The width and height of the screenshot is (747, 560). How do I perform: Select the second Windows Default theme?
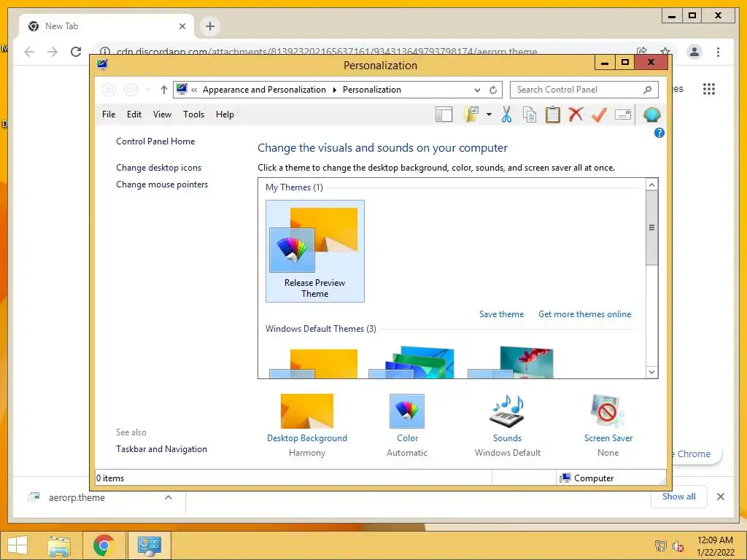pos(413,363)
